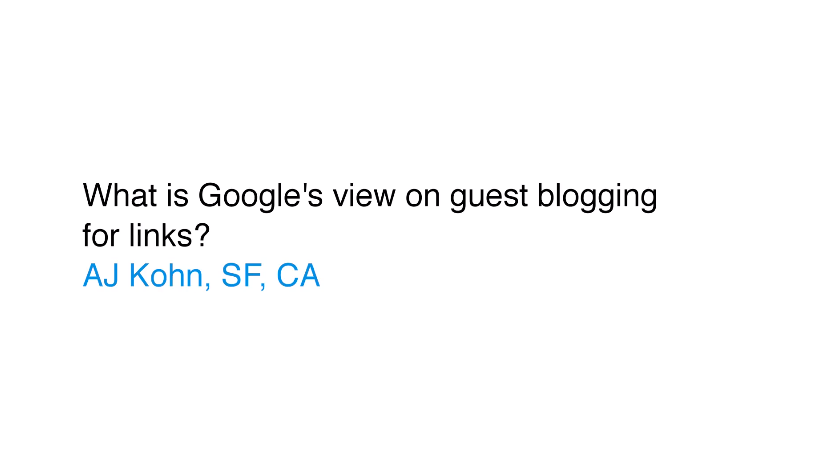Click the "CA" text in blue line

click(298, 276)
